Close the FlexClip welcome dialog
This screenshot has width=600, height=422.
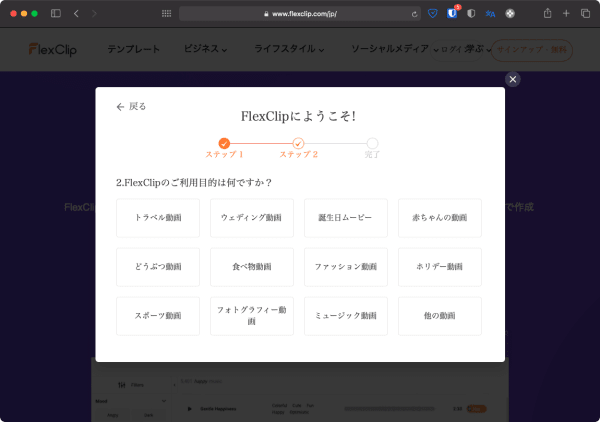[512, 79]
